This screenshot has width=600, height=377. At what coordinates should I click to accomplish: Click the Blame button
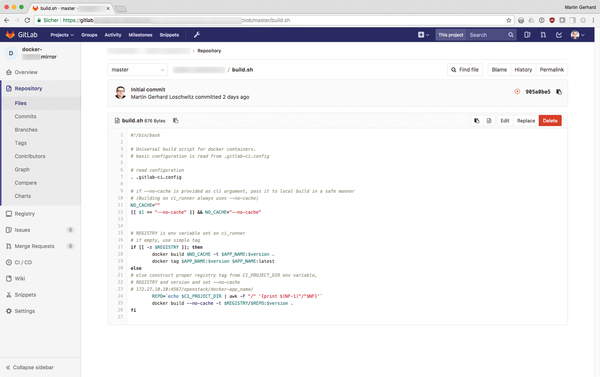pos(499,70)
